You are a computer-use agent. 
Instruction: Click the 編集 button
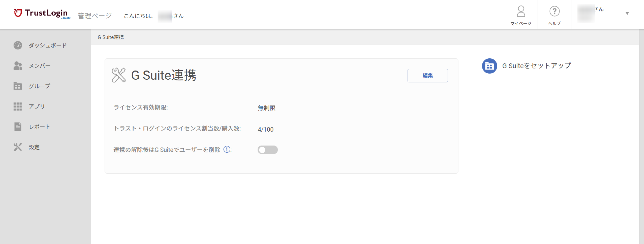point(427,76)
